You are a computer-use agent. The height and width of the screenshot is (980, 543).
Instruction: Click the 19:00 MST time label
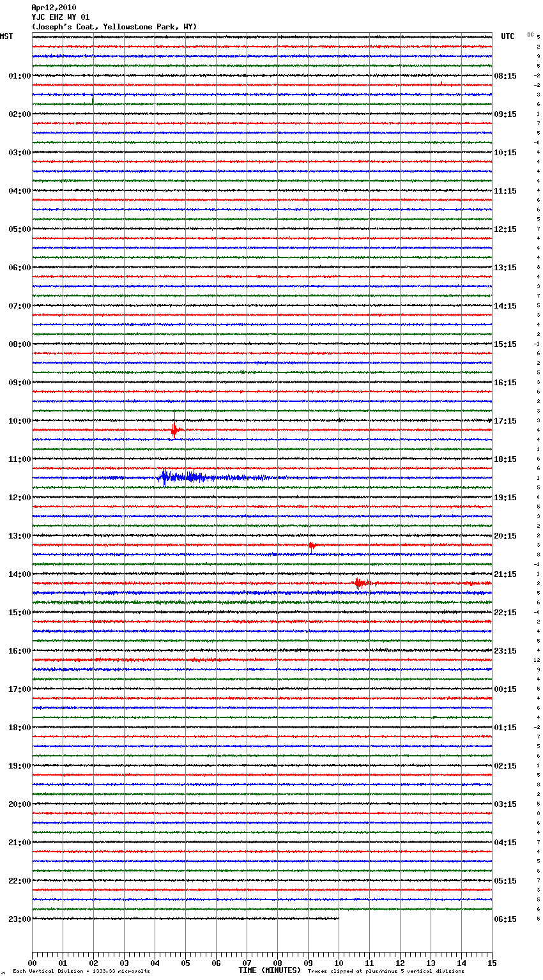(20, 766)
